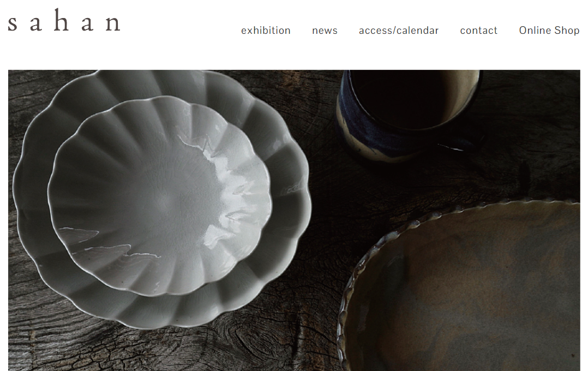Go to the news section

(325, 31)
